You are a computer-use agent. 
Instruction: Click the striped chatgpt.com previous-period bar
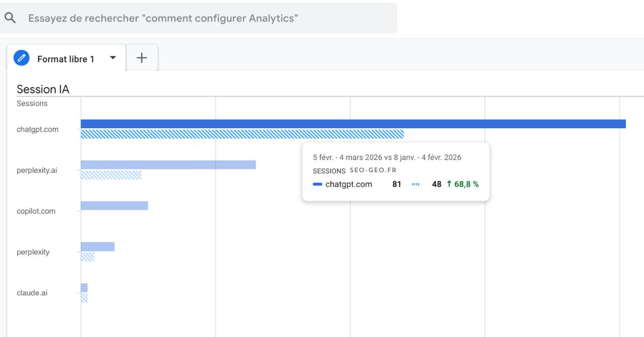(x=243, y=134)
